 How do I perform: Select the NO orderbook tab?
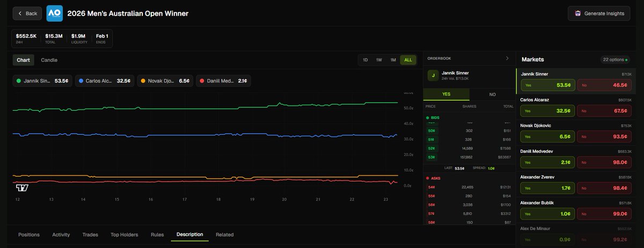492,94
